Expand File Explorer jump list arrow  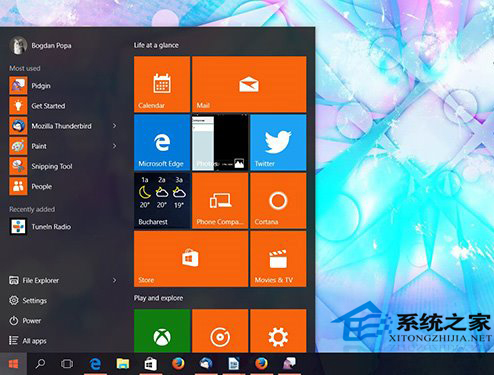click(114, 280)
